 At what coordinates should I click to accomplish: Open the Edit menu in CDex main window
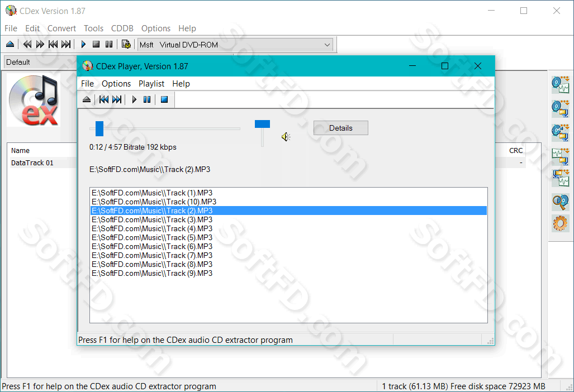coord(32,28)
